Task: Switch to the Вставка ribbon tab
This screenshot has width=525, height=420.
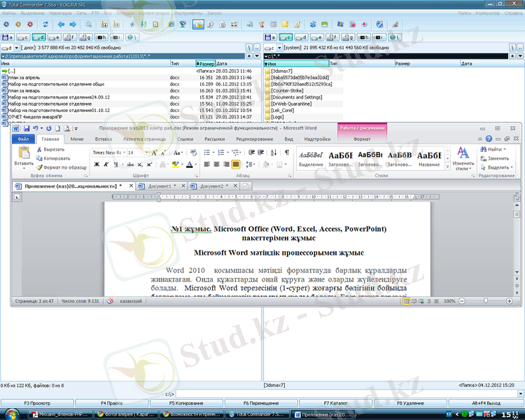Action: point(103,139)
